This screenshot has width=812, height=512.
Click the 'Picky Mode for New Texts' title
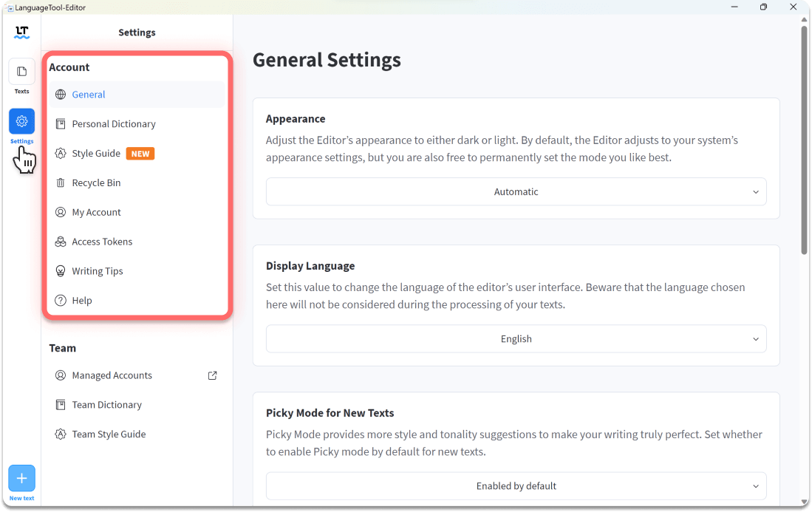330,413
